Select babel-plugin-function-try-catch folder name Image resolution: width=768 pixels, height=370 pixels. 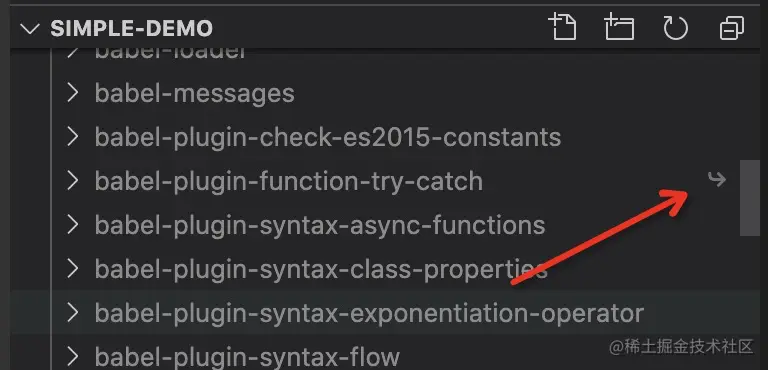289,181
